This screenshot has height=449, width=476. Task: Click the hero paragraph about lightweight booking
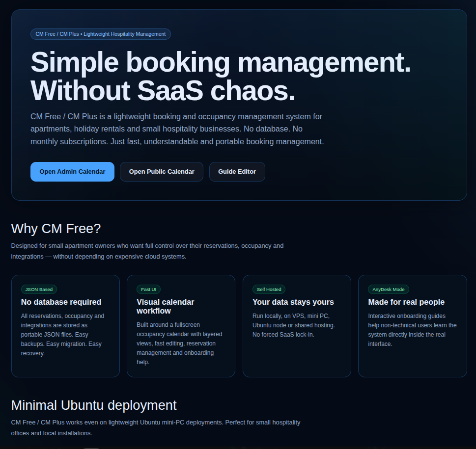coord(177,129)
